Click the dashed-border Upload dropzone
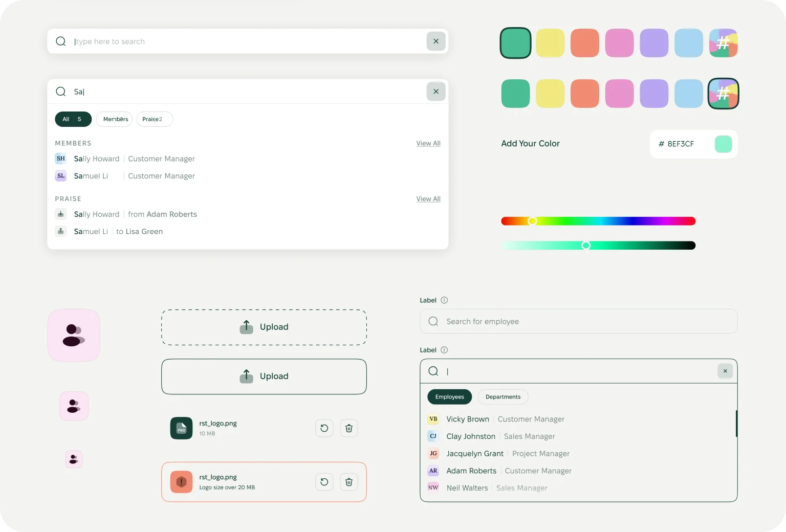 point(264,327)
